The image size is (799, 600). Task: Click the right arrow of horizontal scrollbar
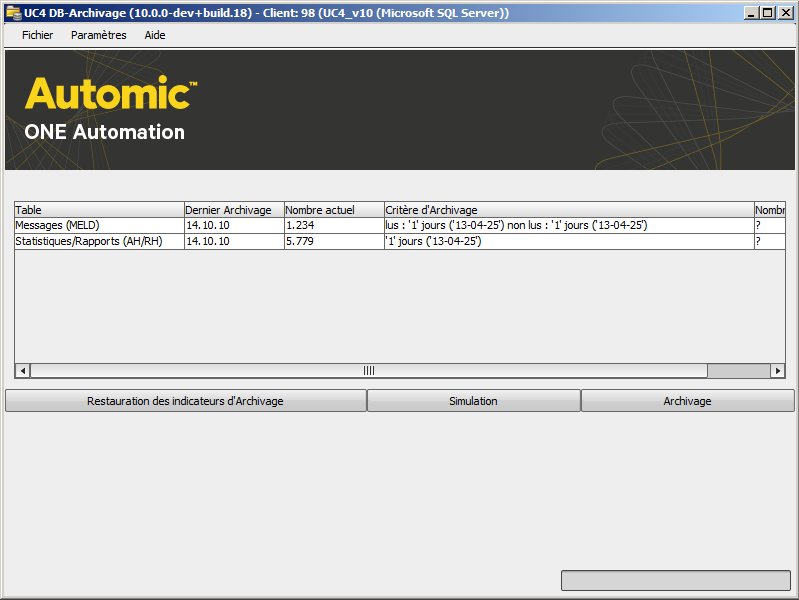click(777, 371)
